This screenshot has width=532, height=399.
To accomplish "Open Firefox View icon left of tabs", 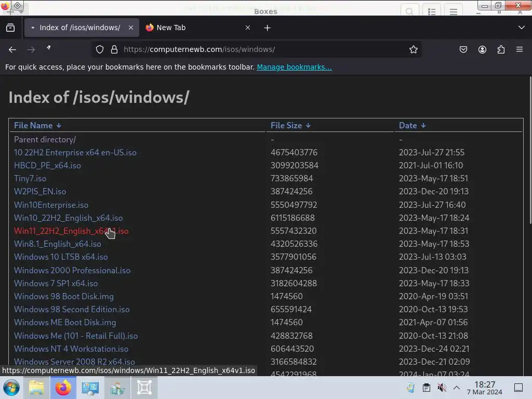I will coord(10,28).
